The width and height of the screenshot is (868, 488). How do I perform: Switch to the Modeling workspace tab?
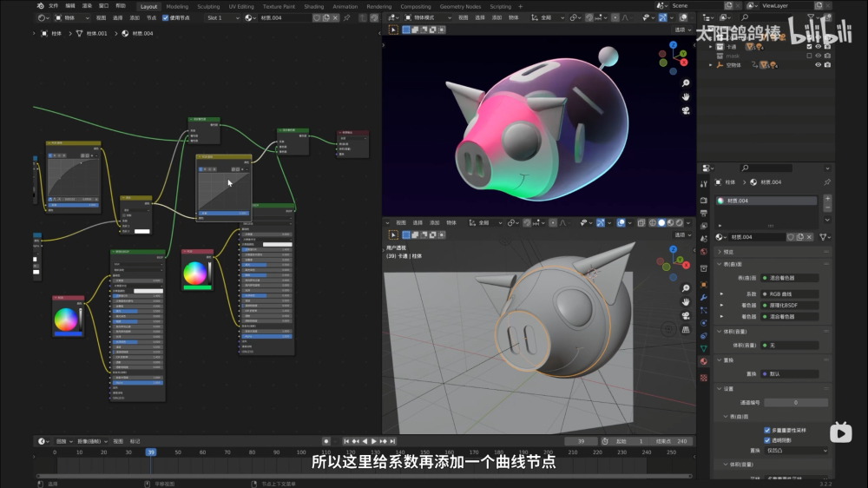coord(177,7)
